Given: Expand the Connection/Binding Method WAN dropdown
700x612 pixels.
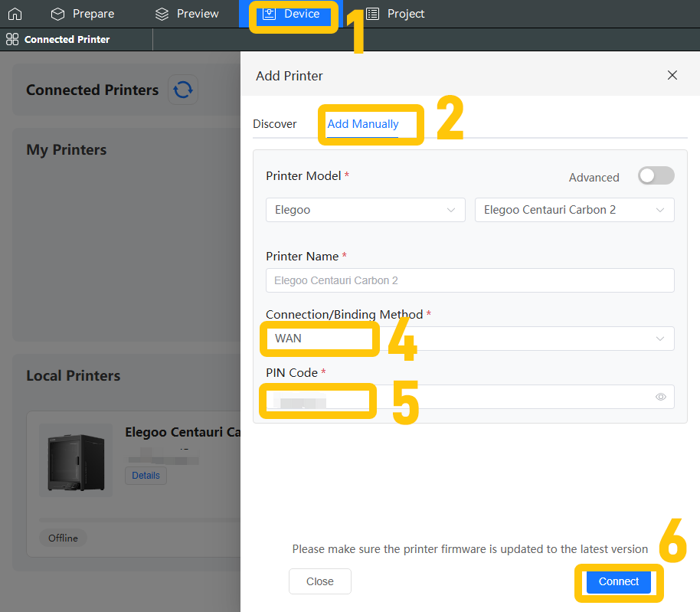Looking at the screenshot, I should 469,339.
